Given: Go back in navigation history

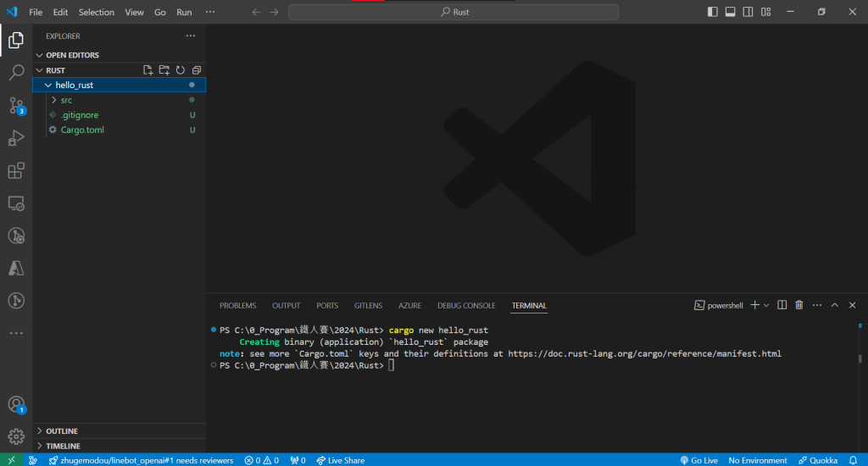Looking at the screenshot, I should pyautogui.click(x=256, y=12).
